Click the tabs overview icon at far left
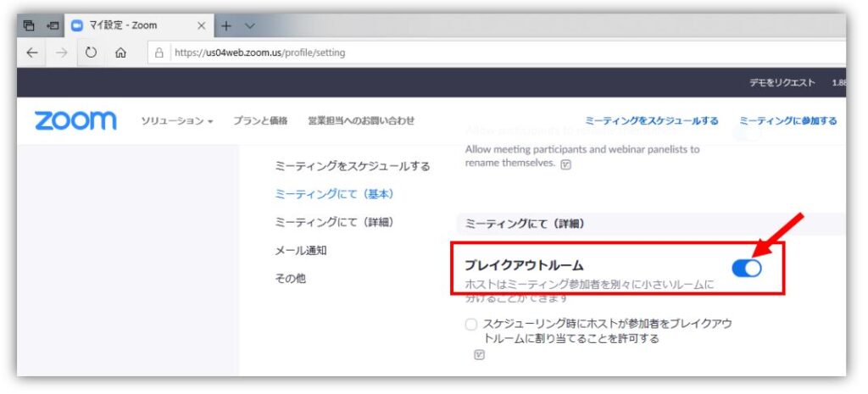This screenshot has height=394, width=868. click(29, 25)
